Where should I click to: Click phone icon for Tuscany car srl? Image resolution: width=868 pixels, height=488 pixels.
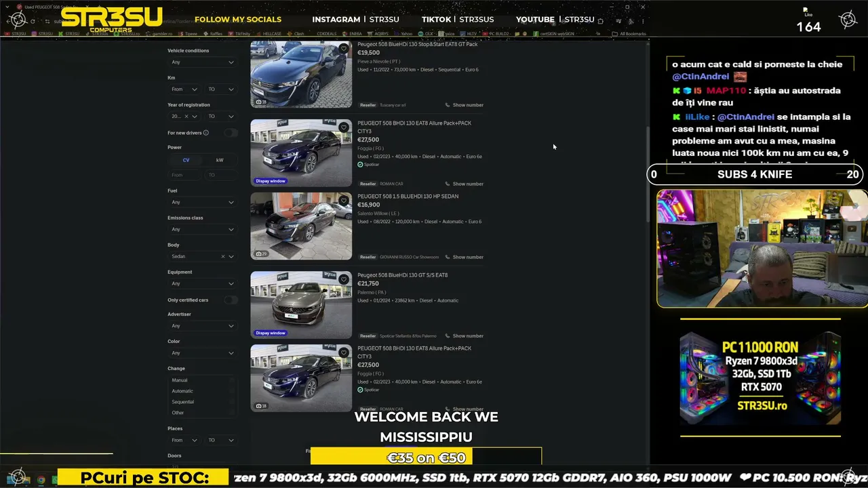click(448, 105)
